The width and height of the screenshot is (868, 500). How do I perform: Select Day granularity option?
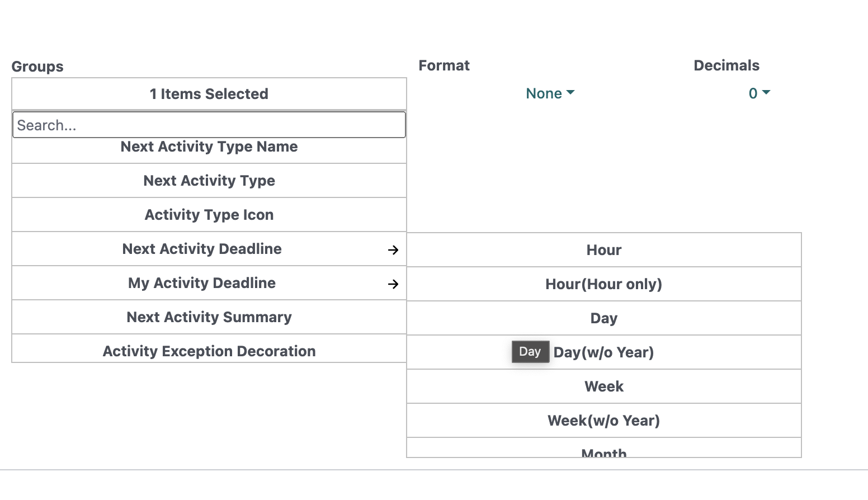coord(604,318)
